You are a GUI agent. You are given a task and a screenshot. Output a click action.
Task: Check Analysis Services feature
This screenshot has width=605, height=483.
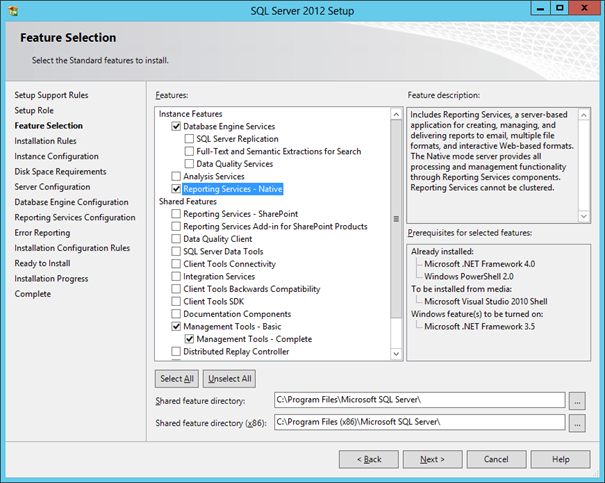[x=176, y=176]
